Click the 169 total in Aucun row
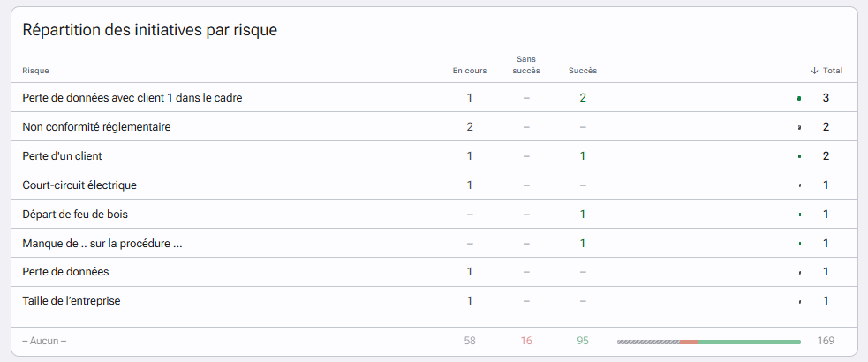The image size is (868, 362). click(826, 341)
